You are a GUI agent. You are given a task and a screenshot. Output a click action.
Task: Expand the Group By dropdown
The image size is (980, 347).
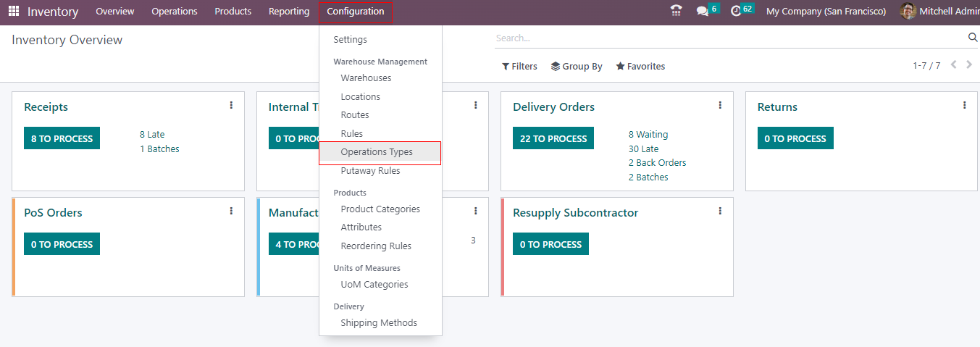(x=577, y=67)
